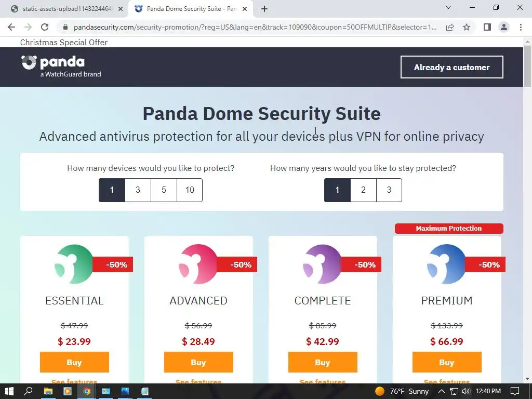
Task: Click Christmas Special Offer text
Action: coord(64,43)
